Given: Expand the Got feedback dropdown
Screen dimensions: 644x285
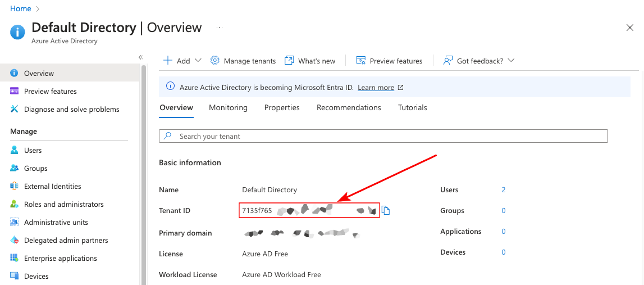Looking at the screenshot, I should (x=510, y=61).
